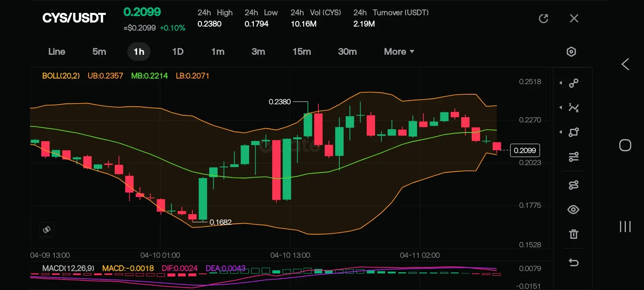Click the UB:0.2357 upper band value
644x290 pixels.
click(105, 76)
